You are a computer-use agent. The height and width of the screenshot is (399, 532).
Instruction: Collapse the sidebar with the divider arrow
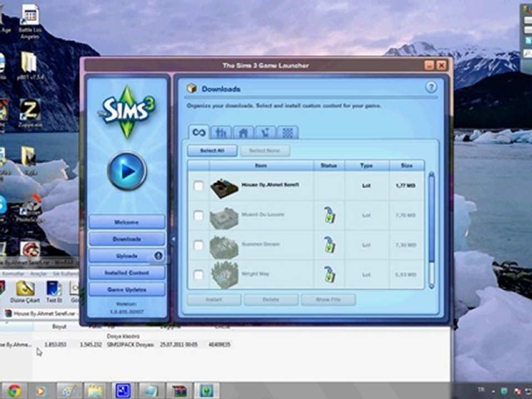click(x=173, y=239)
